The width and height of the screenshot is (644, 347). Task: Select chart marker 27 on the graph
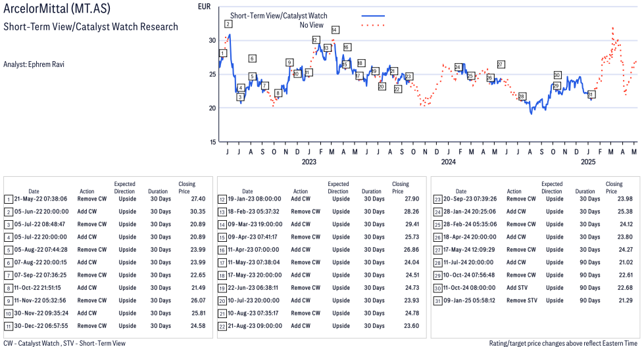[x=500, y=64]
